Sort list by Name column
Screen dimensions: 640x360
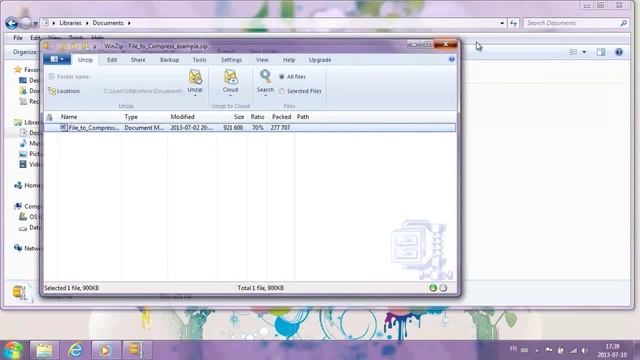tap(69, 117)
